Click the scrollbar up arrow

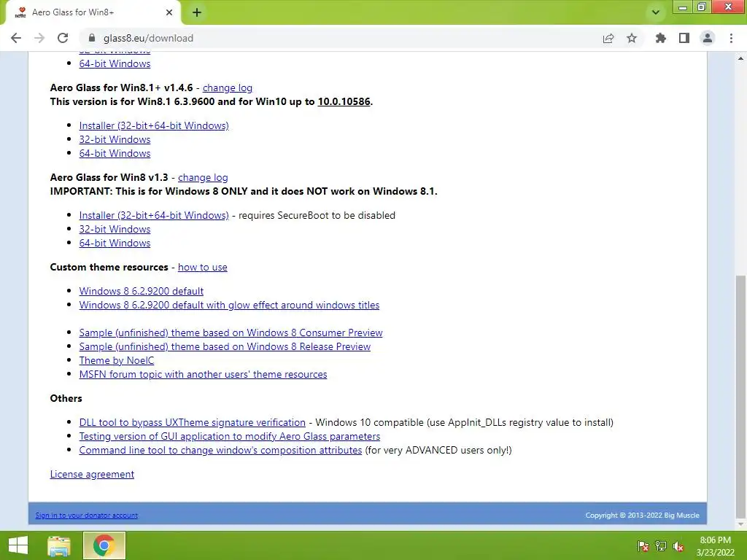tap(740, 58)
